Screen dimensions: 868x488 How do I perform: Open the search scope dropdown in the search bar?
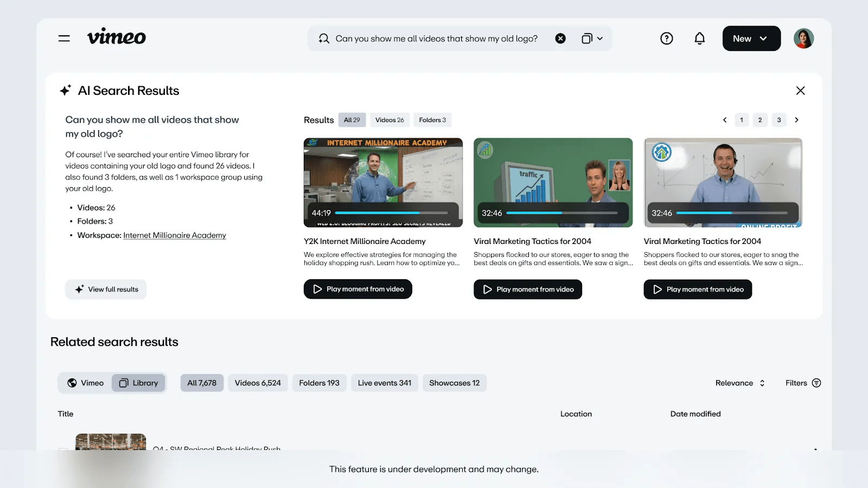point(592,38)
